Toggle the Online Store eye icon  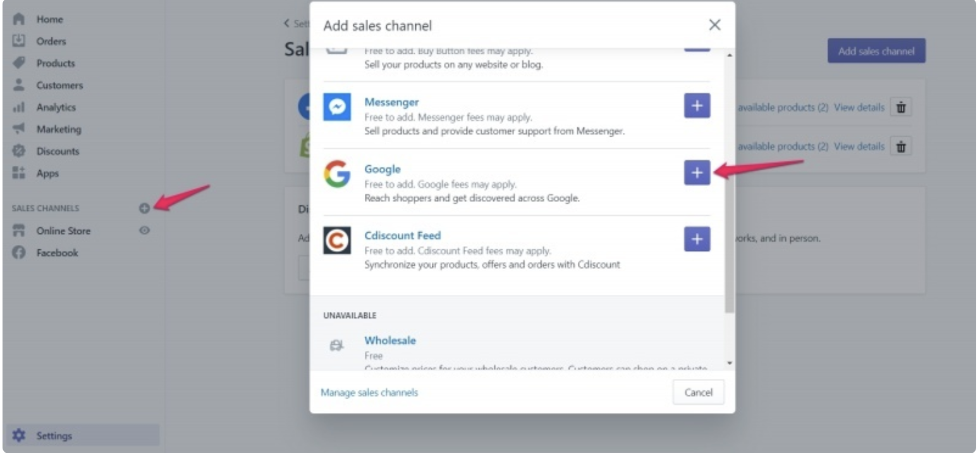(144, 231)
